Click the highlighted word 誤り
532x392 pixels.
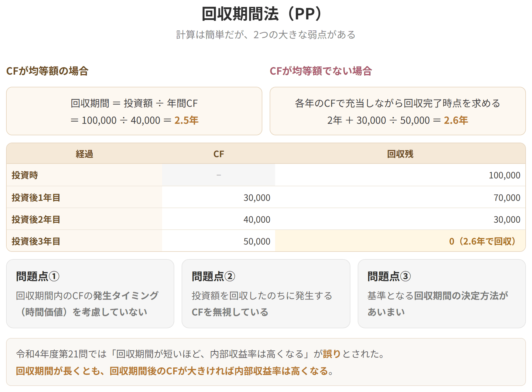pos(332,354)
